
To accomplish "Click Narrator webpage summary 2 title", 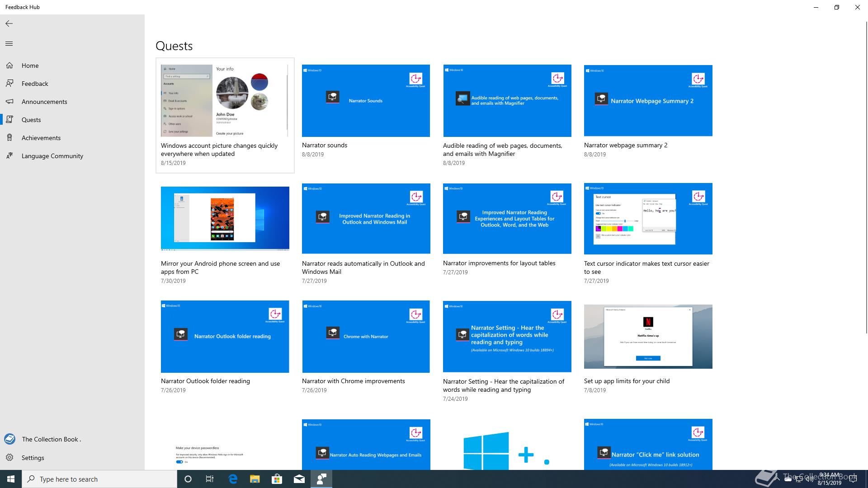I will point(626,145).
